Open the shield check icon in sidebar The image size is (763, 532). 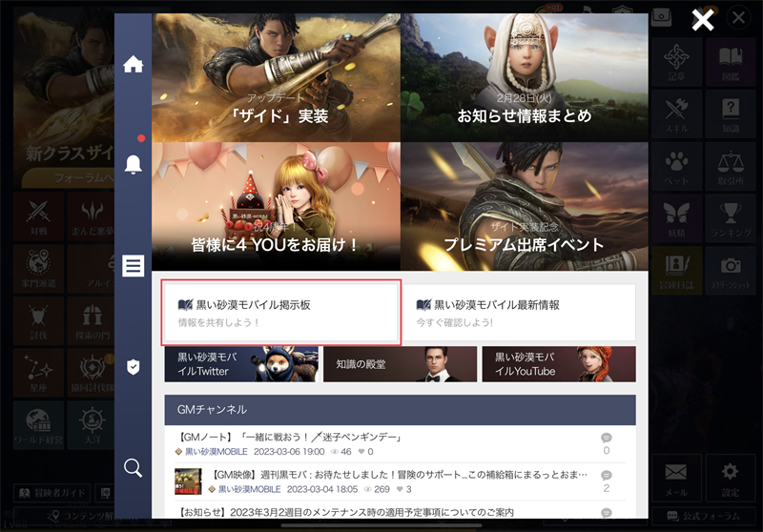(133, 367)
